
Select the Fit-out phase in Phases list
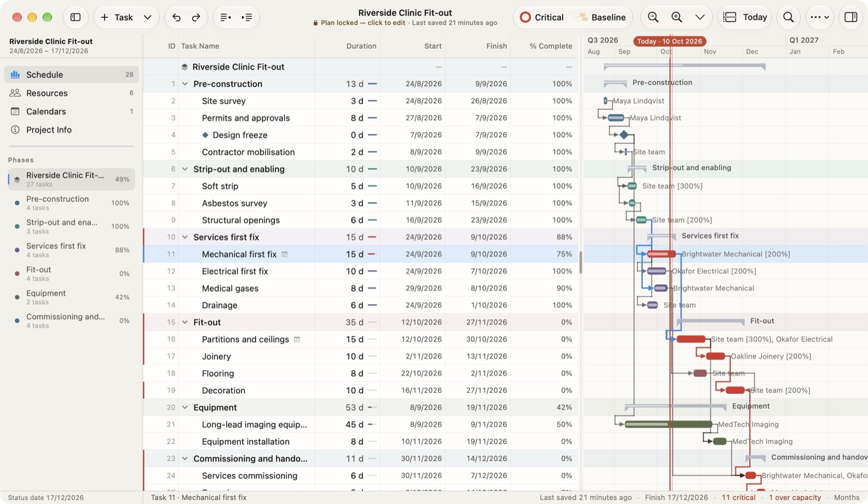(72, 273)
